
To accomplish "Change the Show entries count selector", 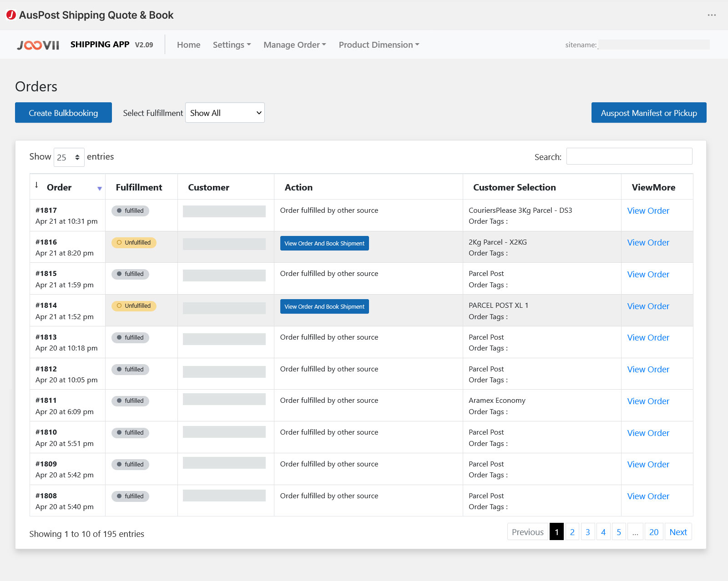I will click(x=69, y=157).
